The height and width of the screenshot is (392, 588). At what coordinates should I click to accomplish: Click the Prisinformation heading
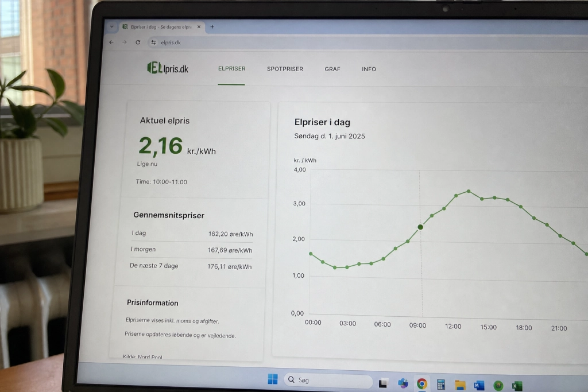click(x=152, y=303)
